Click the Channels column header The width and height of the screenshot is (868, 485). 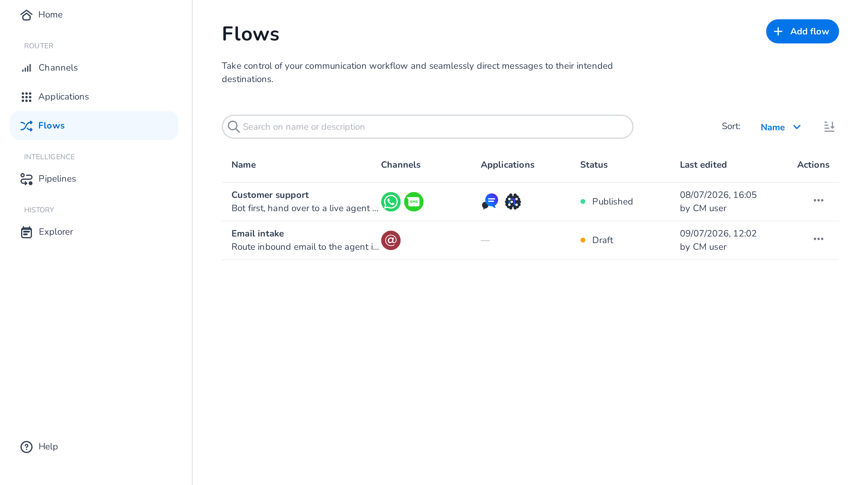click(x=400, y=165)
